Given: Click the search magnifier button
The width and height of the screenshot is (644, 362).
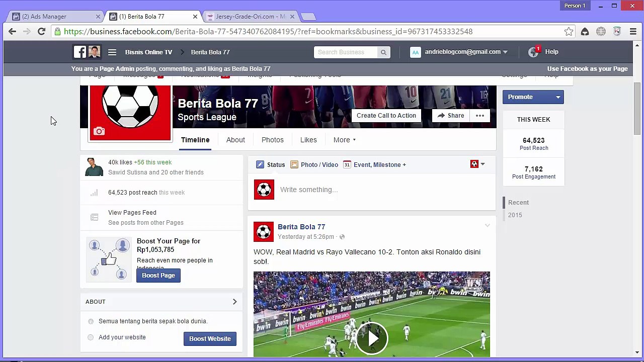Looking at the screenshot, I should (383, 52).
